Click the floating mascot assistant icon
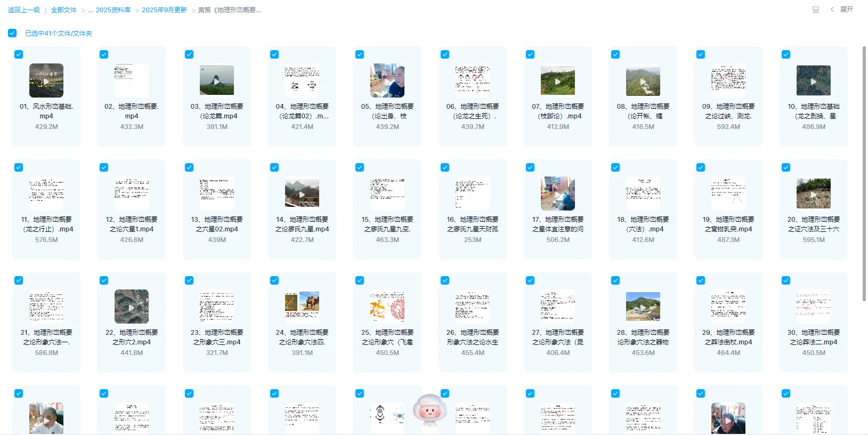Viewport: 868px width, 435px height. point(429,410)
